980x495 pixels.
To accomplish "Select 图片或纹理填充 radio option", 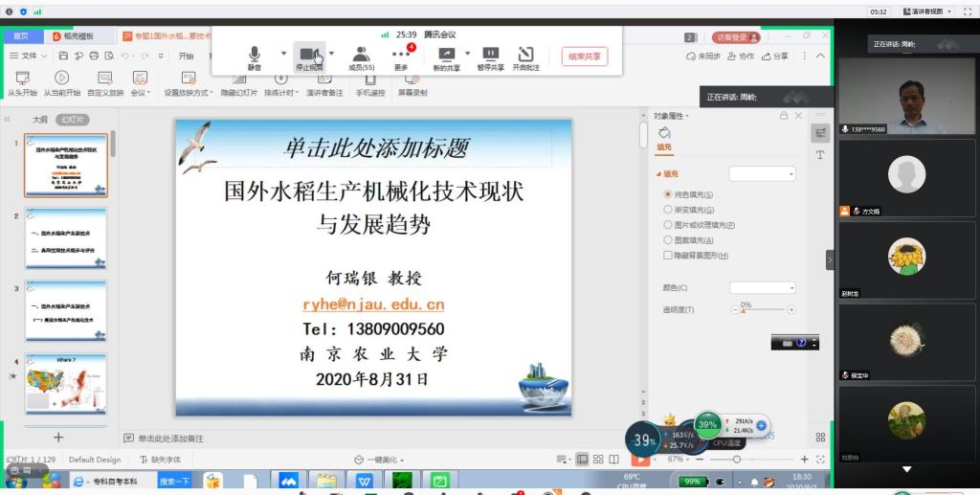I will (x=668, y=225).
